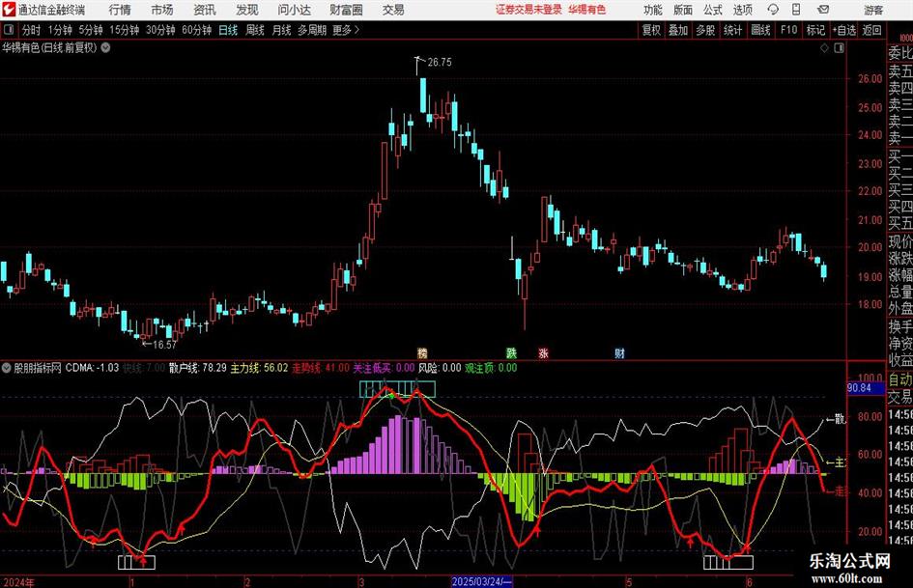Click 散户线: 78.29 indicator readout
This screenshot has width=913, height=588.
(198, 368)
